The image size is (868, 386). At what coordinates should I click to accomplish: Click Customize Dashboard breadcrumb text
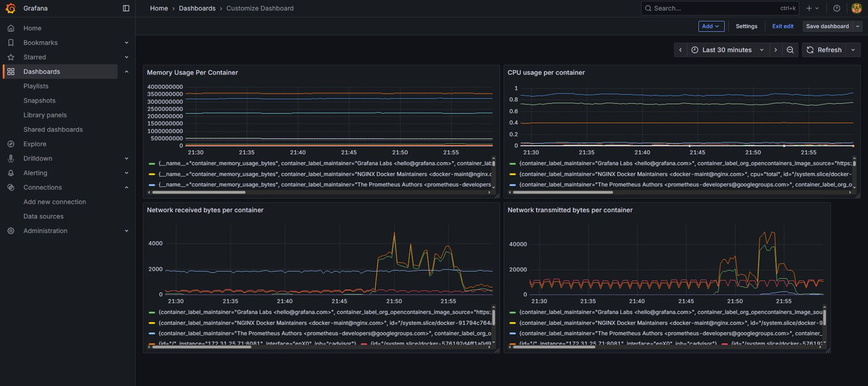click(260, 8)
